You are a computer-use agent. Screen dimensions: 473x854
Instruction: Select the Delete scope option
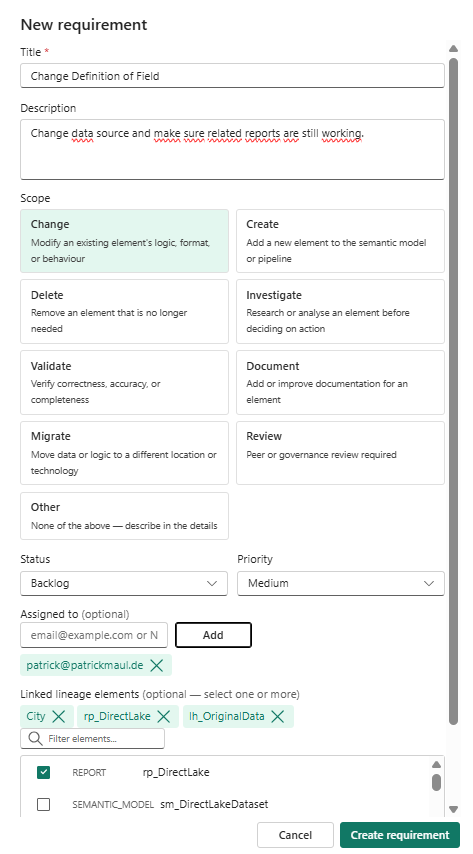coord(124,312)
